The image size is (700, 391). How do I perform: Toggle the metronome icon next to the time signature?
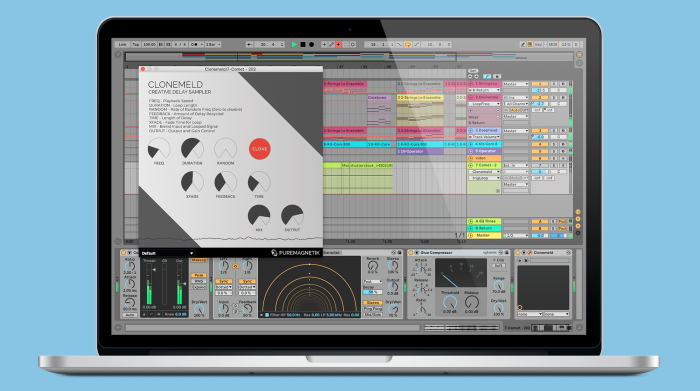click(195, 45)
